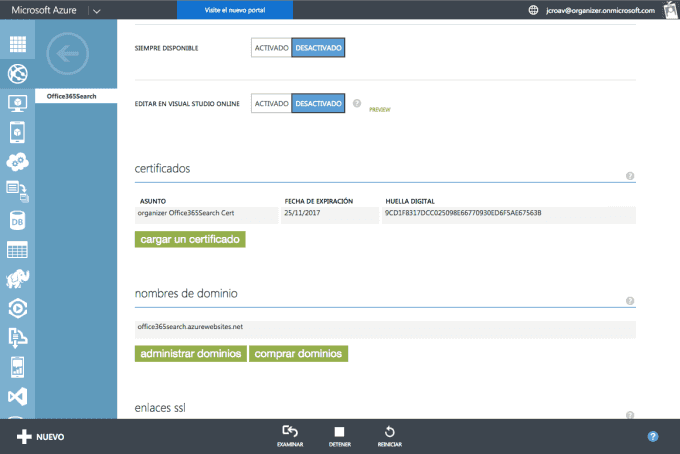
Task: Open Storage table icon
Action: [17, 250]
